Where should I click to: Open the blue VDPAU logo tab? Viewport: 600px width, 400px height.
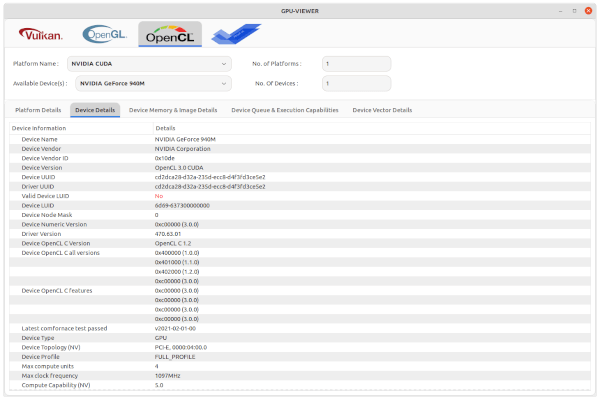pos(236,34)
